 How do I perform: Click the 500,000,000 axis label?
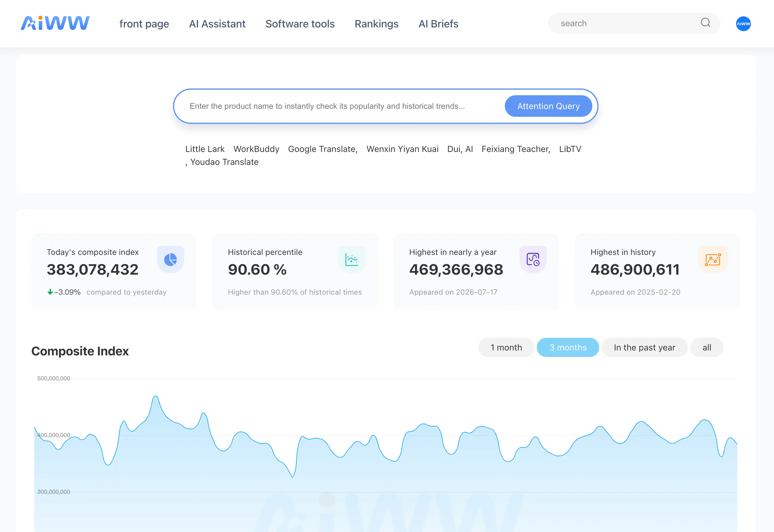pyautogui.click(x=53, y=378)
